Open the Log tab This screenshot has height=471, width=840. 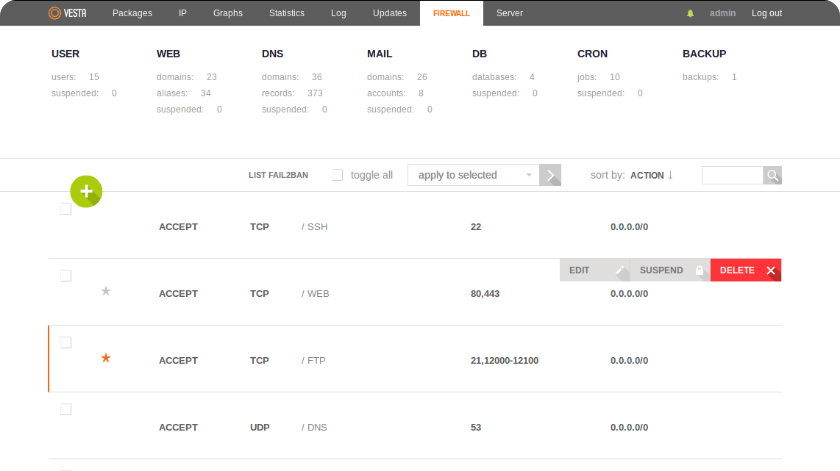click(339, 13)
